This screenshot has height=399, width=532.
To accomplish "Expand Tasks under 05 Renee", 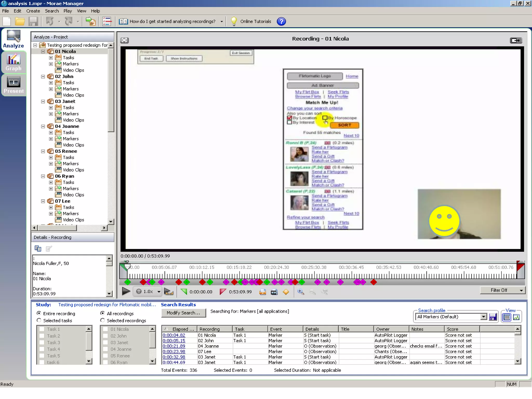I will [51, 157].
